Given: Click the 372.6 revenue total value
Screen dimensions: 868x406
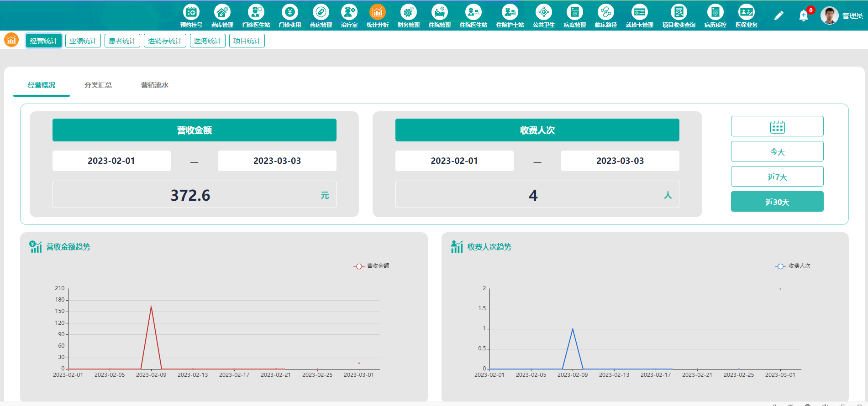Looking at the screenshot, I should coord(190,195).
